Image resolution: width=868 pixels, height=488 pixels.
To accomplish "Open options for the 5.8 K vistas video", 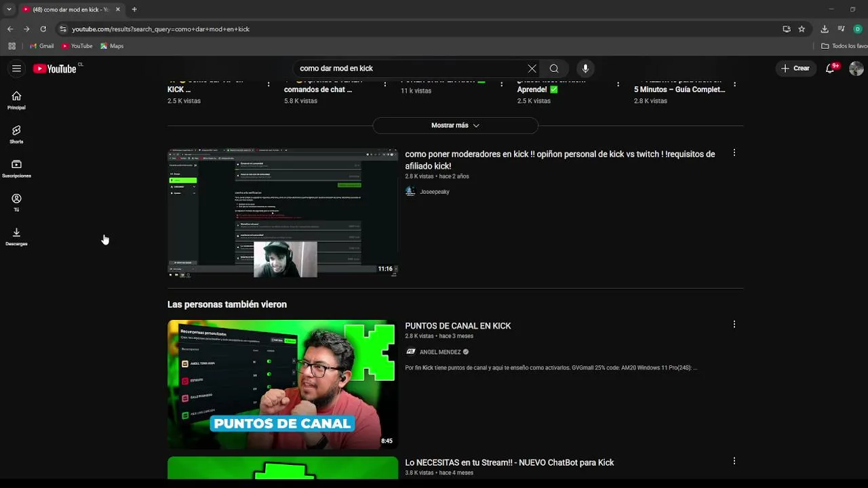I will 384,85.
